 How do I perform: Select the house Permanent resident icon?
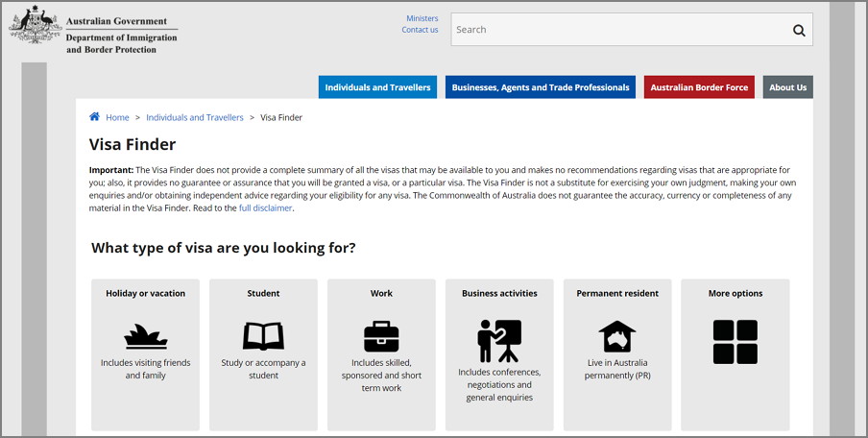tap(617, 337)
